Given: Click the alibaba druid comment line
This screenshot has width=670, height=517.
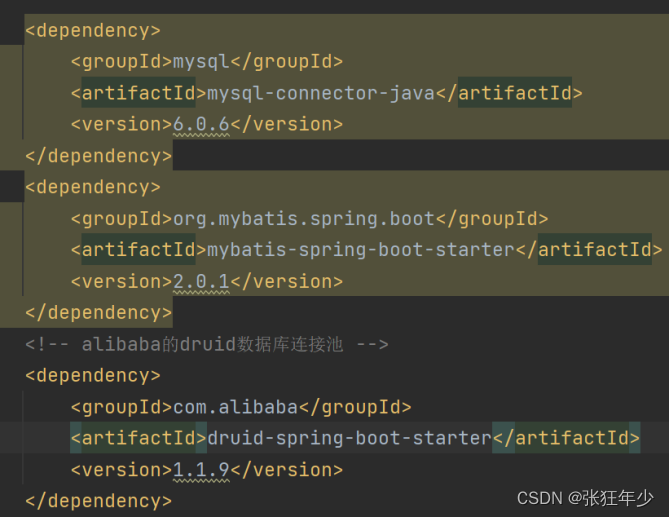Looking at the screenshot, I should coord(207,345).
